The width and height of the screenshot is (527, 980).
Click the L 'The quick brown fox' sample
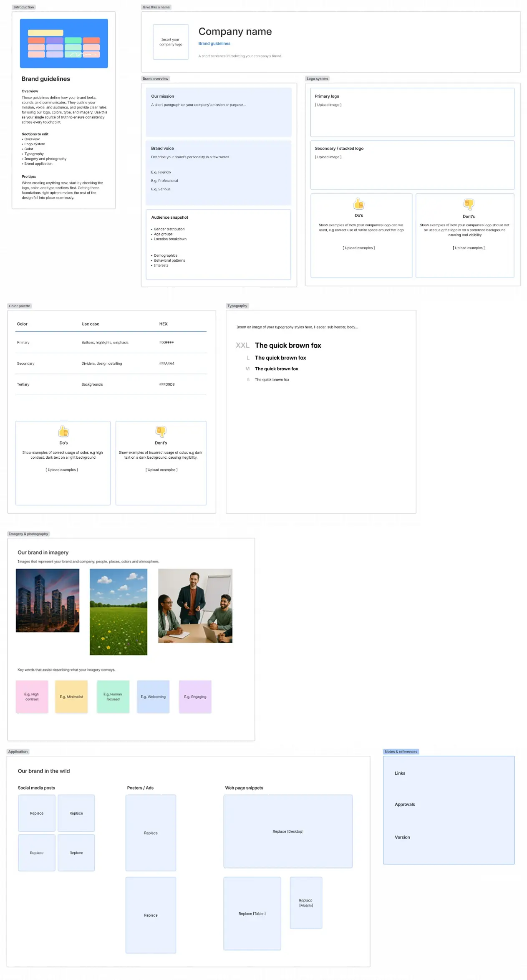click(280, 358)
